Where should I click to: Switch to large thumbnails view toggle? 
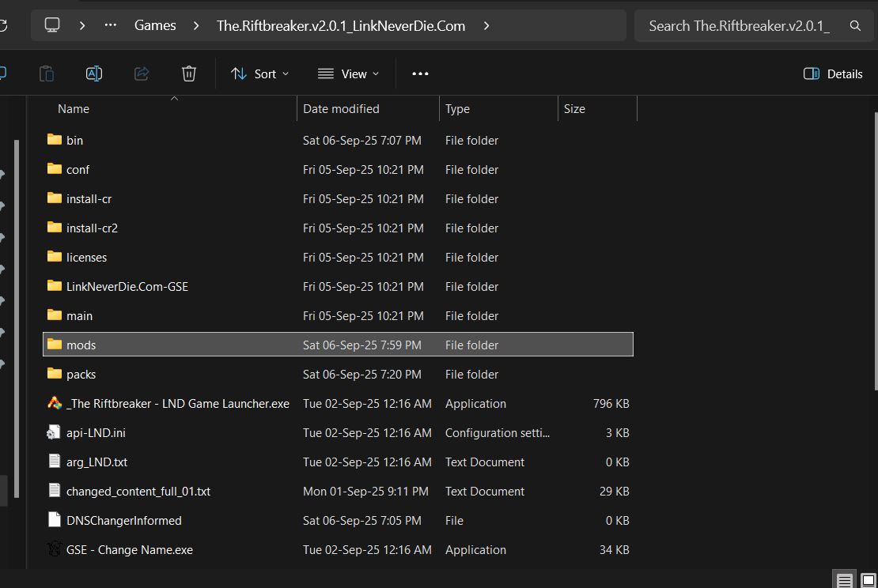[x=868, y=581]
